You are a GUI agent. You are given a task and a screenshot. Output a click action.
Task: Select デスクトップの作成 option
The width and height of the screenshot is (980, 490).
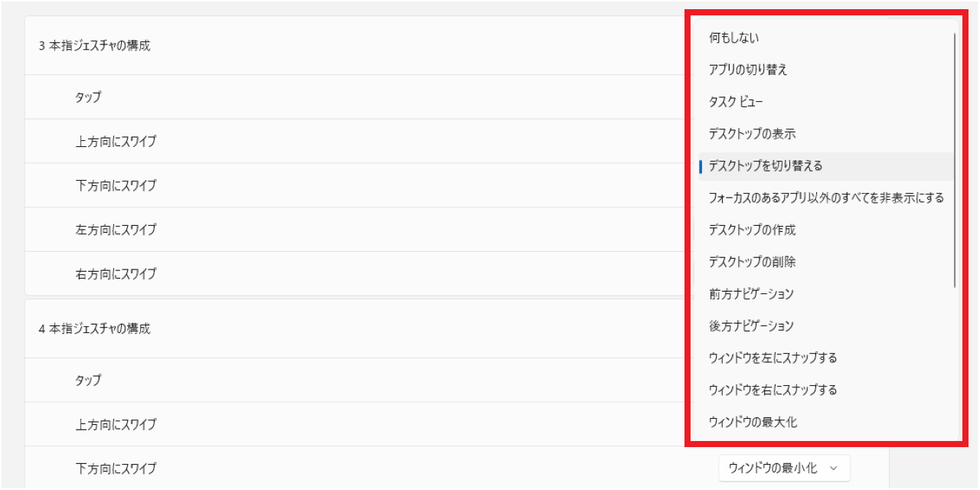pos(753,230)
